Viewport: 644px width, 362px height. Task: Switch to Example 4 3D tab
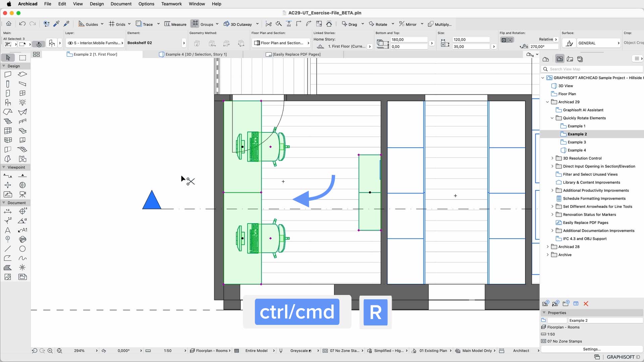click(x=196, y=54)
